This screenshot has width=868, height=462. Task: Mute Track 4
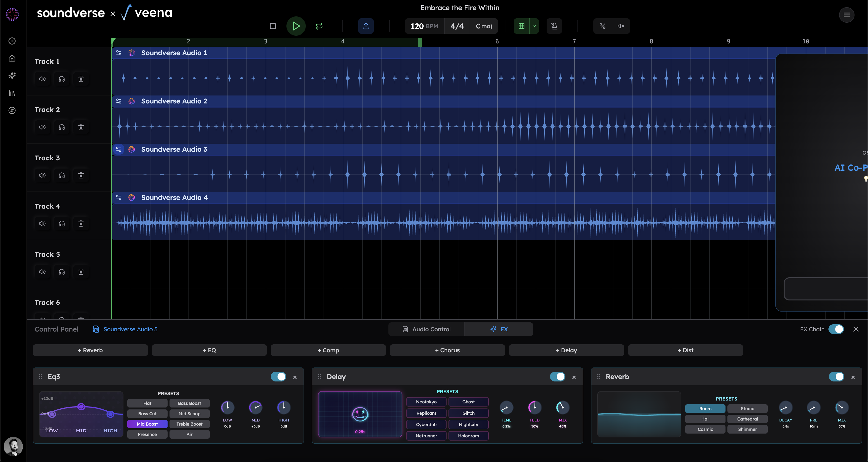tap(42, 224)
